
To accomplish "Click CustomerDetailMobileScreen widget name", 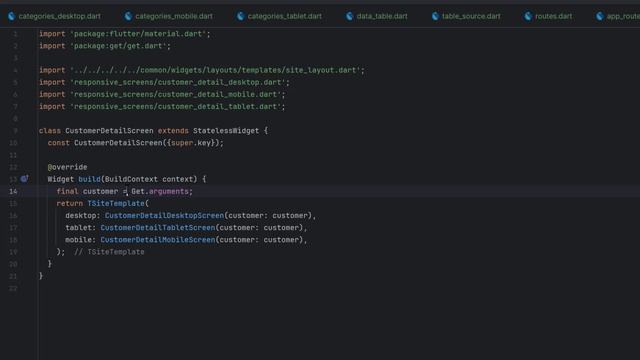I will pos(158,240).
